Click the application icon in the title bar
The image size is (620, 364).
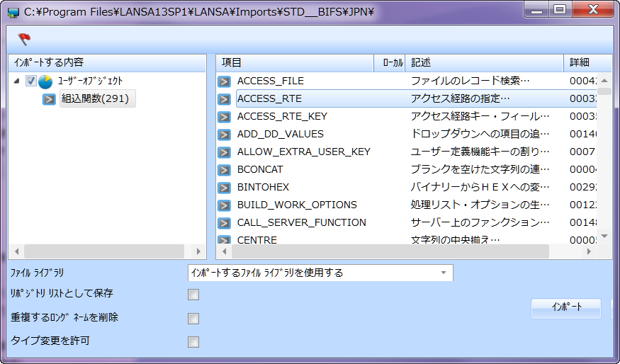[x=13, y=12]
